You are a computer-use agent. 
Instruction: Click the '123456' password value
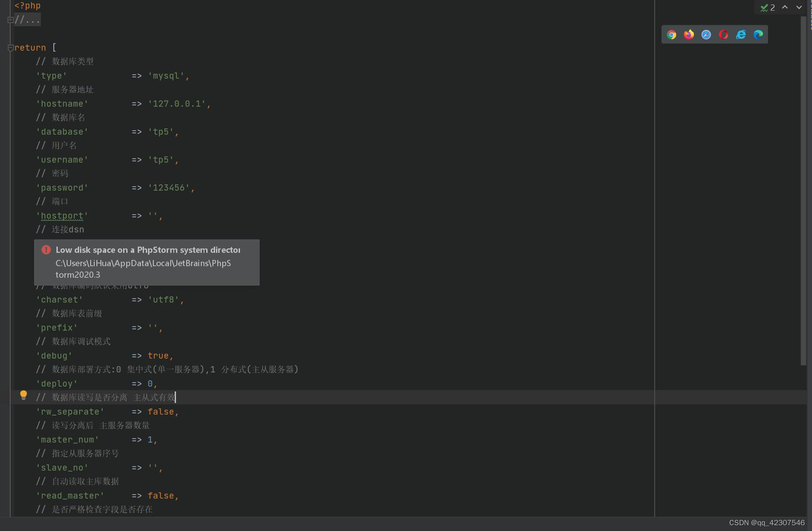169,188
